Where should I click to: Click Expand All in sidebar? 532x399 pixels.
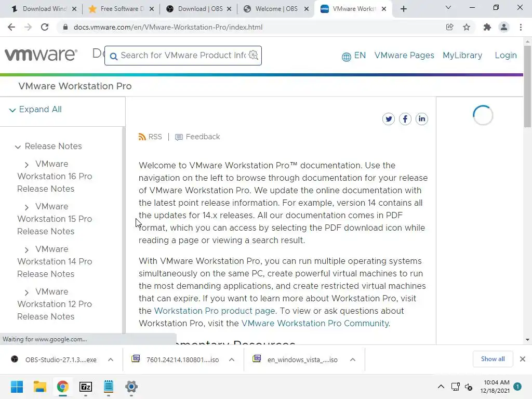(35, 110)
